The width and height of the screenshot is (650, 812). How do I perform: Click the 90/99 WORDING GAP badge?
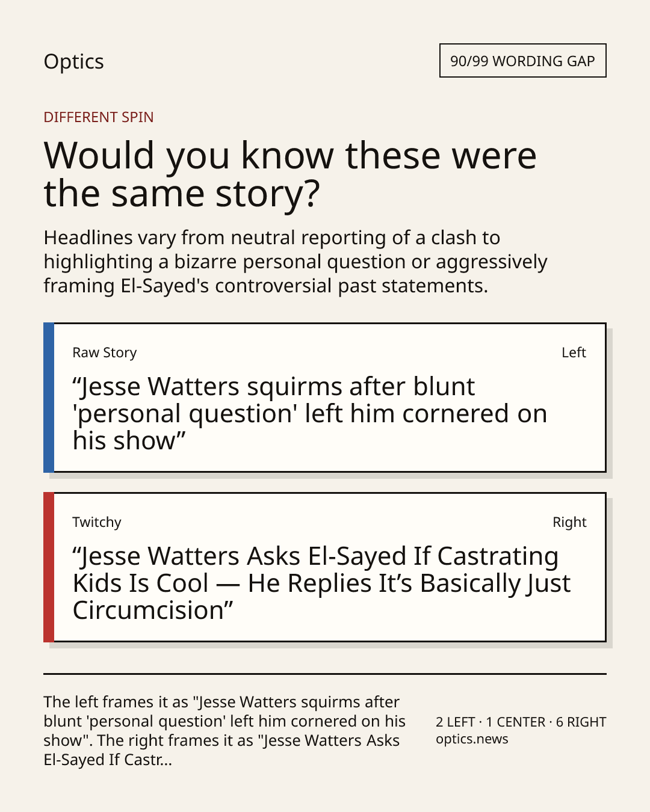[x=522, y=61]
